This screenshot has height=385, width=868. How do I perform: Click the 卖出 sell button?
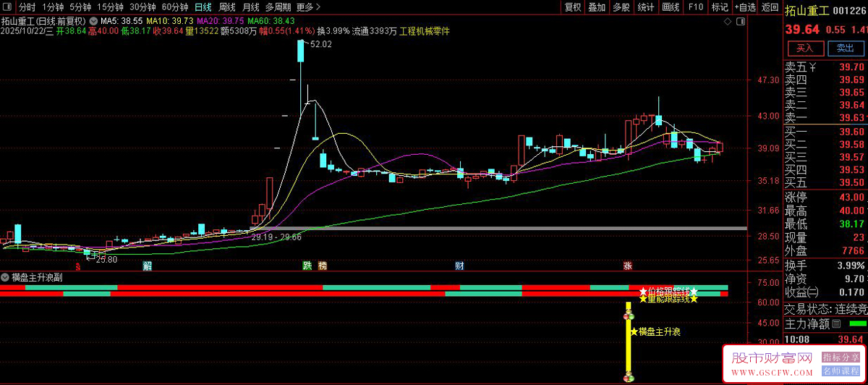pyautogui.click(x=845, y=48)
